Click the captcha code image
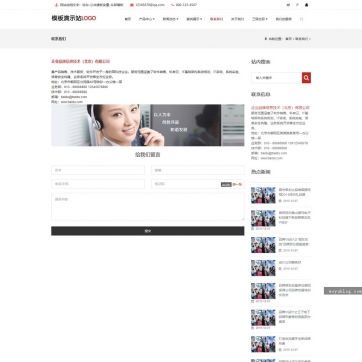362x362 pixels. click(x=226, y=184)
